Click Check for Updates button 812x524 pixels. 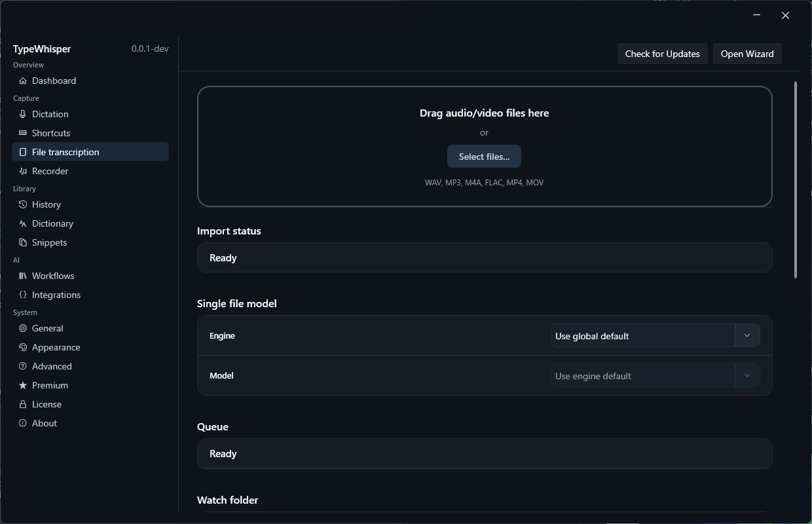click(662, 54)
